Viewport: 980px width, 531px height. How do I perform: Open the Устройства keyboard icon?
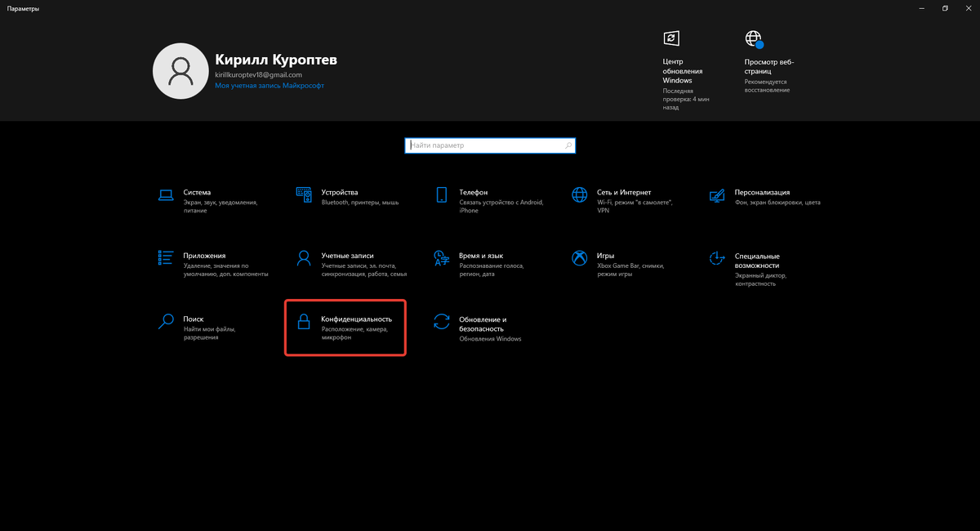coord(304,194)
